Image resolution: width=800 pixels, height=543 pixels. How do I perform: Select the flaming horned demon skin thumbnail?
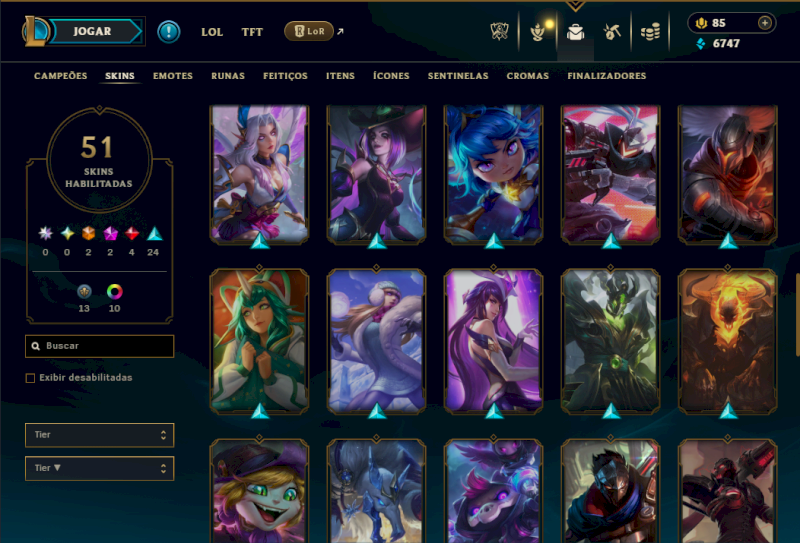pos(728,341)
